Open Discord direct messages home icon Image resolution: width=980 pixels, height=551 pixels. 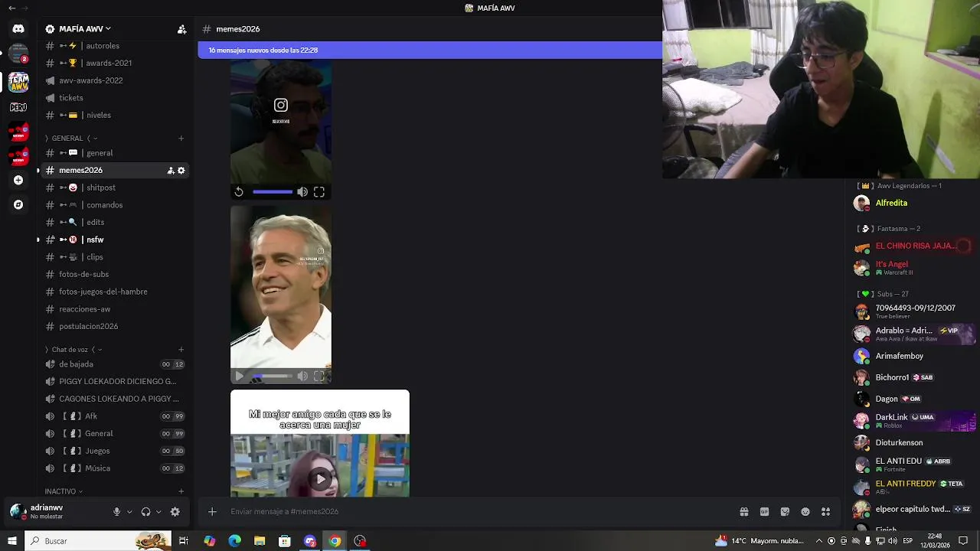pyautogui.click(x=18, y=29)
